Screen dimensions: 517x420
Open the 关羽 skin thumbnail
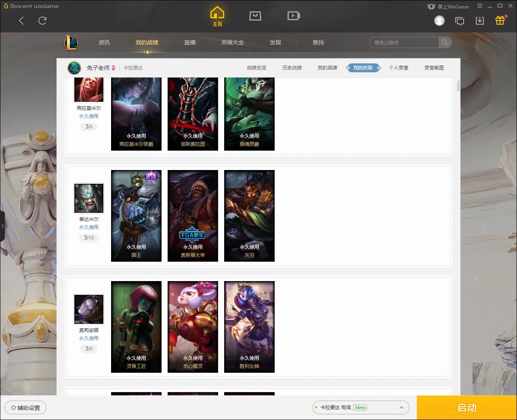click(249, 216)
